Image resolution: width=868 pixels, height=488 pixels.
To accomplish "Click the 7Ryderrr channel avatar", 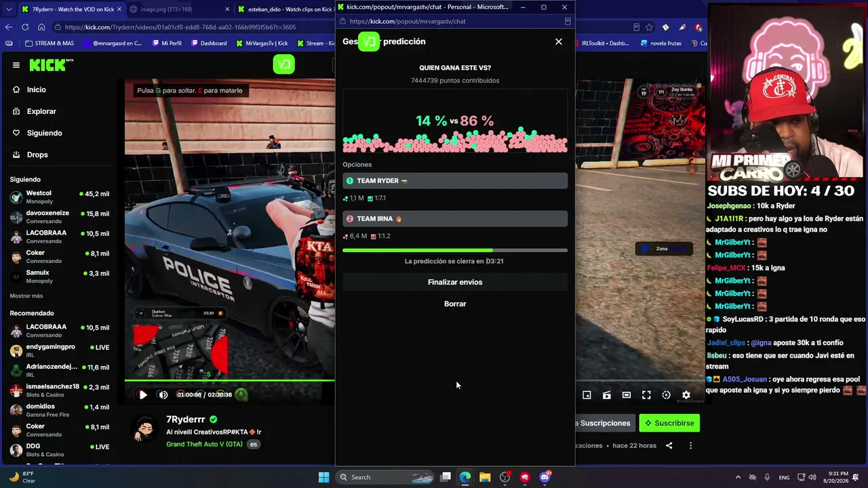I will pos(146,430).
